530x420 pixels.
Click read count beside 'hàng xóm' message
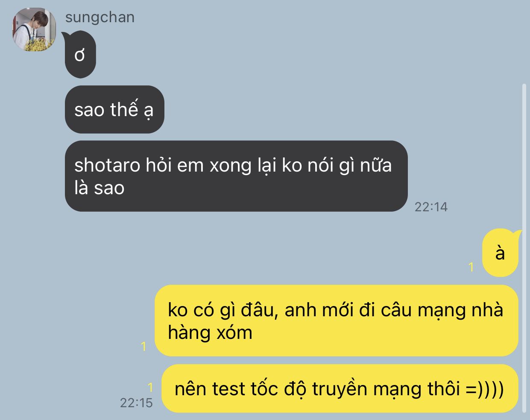[143, 347]
